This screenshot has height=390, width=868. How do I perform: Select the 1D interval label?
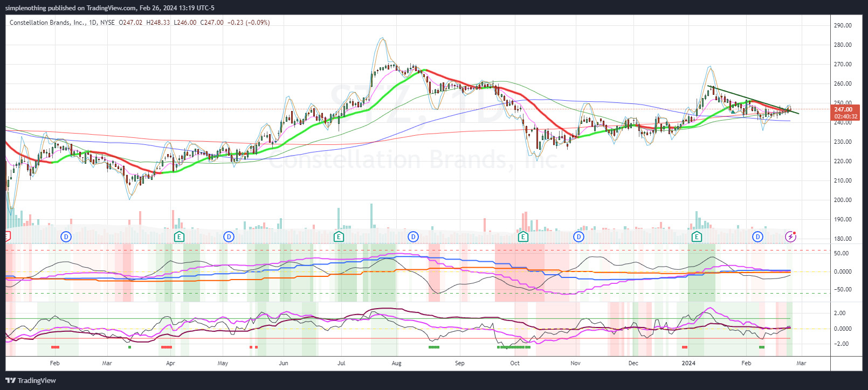(93, 23)
